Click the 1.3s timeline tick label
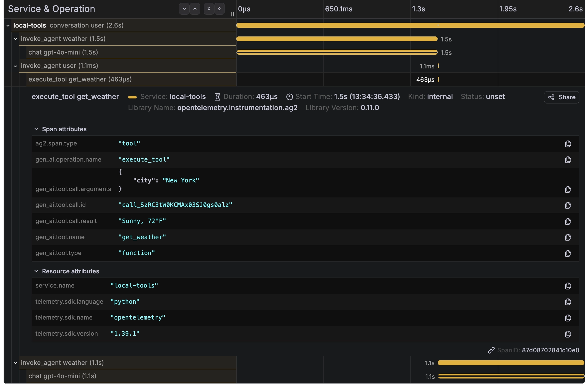The height and width of the screenshot is (386, 588). pyautogui.click(x=418, y=9)
